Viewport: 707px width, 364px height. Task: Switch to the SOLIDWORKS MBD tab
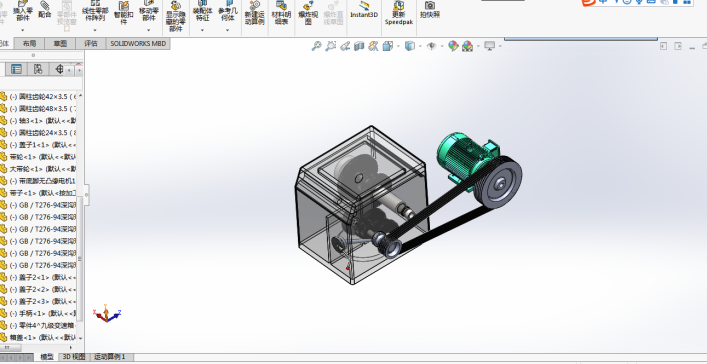(x=138, y=43)
